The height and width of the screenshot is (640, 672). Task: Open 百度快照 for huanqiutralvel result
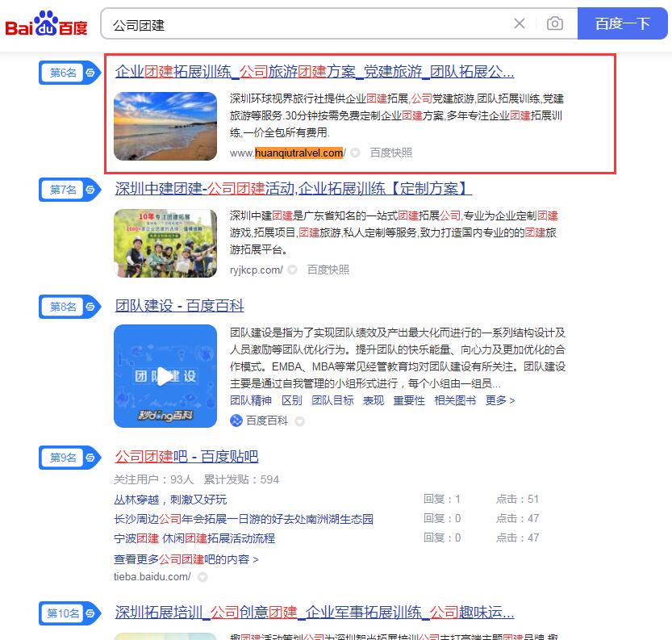(390, 153)
